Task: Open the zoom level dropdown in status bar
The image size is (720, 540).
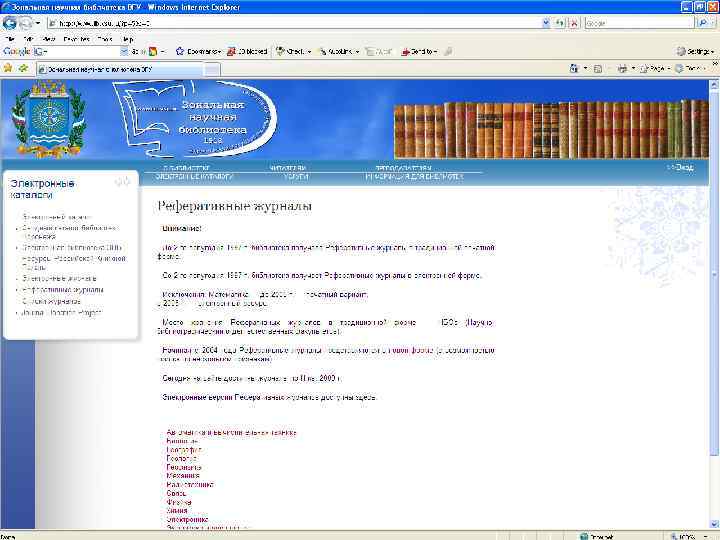Action: click(x=706, y=536)
